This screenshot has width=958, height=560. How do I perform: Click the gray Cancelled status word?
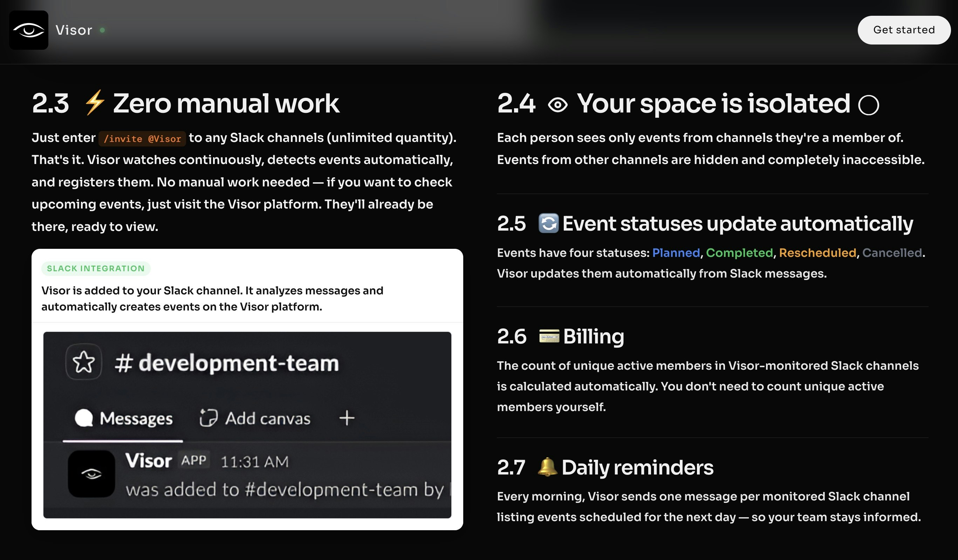tap(892, 253)
